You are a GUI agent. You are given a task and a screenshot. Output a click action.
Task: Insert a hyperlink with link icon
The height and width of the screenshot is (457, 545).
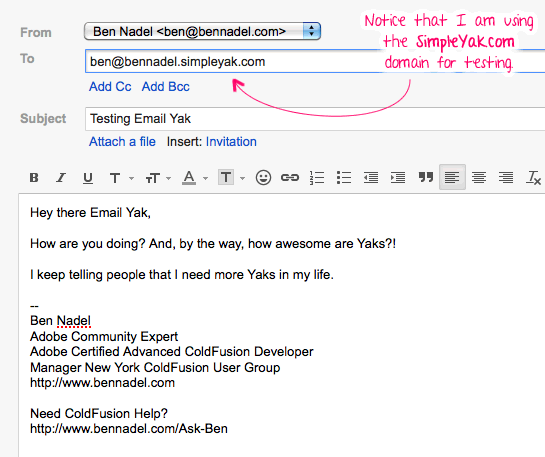coord(290,178)
